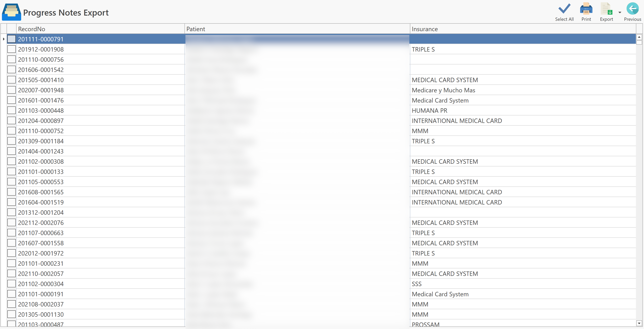The image size is (644, 329).
Task: Toggle checkbox for record 201505-0001410
Action: 12,80
